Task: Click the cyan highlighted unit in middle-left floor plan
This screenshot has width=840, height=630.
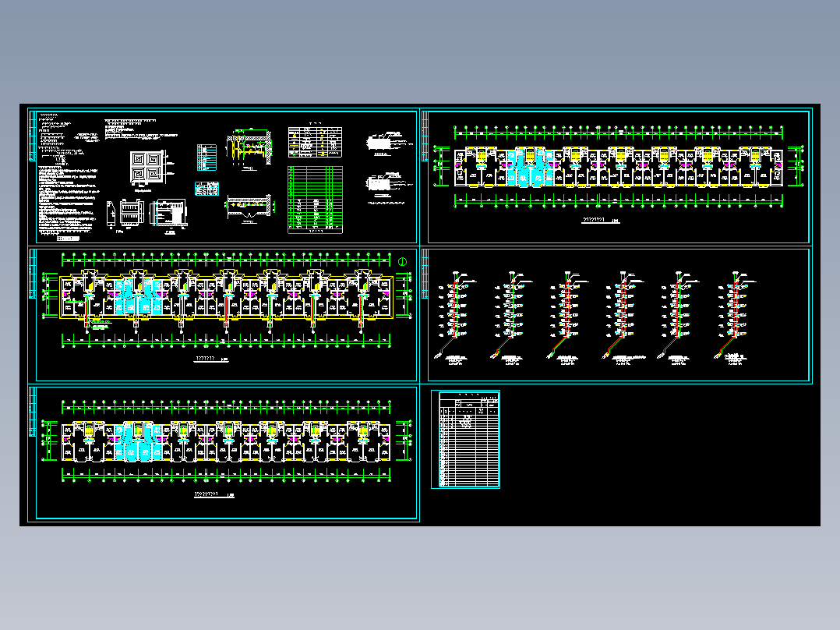Action: click(139, 296)
